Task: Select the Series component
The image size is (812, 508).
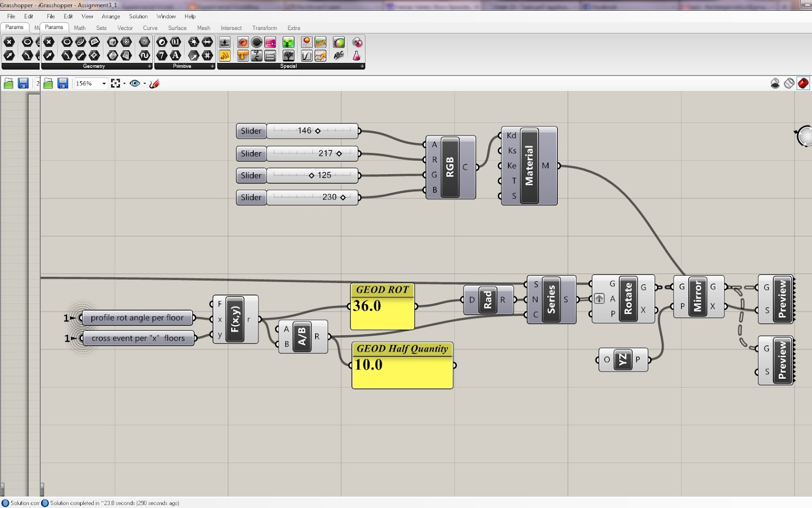Action: coord(551,300)
